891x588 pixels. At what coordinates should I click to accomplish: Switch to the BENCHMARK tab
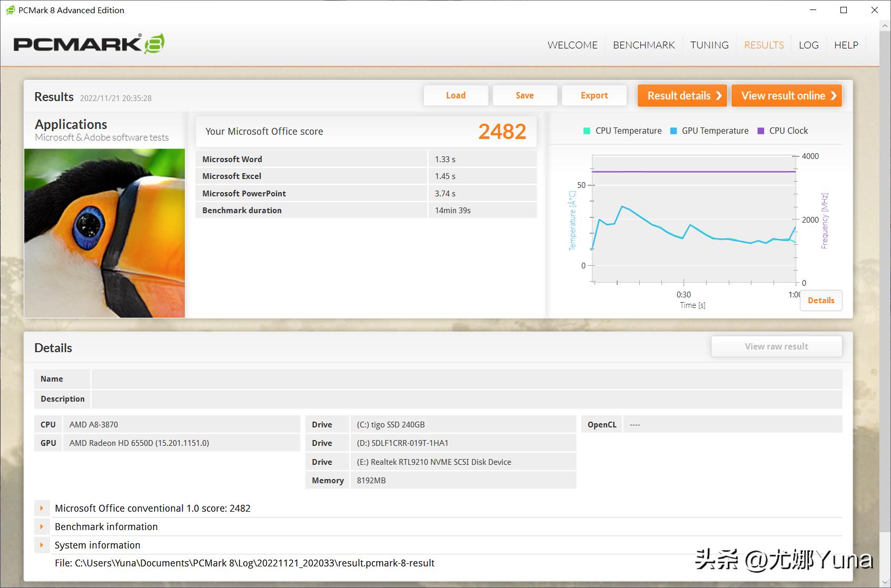(643, 45)
